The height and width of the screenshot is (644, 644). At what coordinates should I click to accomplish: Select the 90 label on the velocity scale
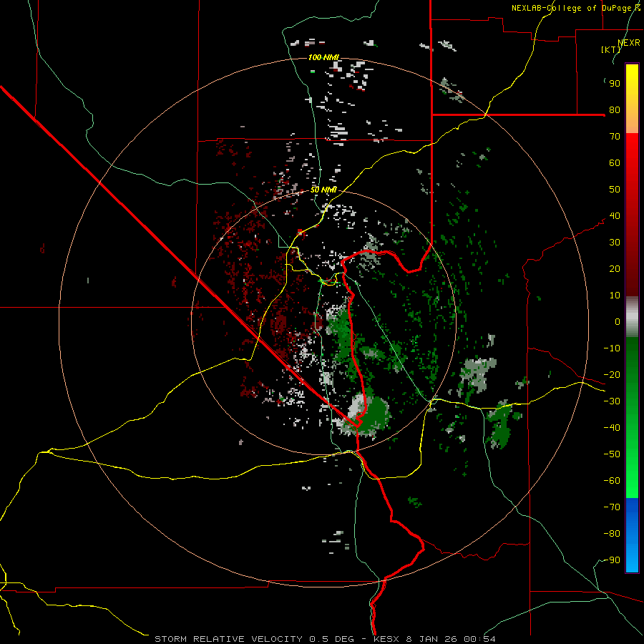click(615, 84)
